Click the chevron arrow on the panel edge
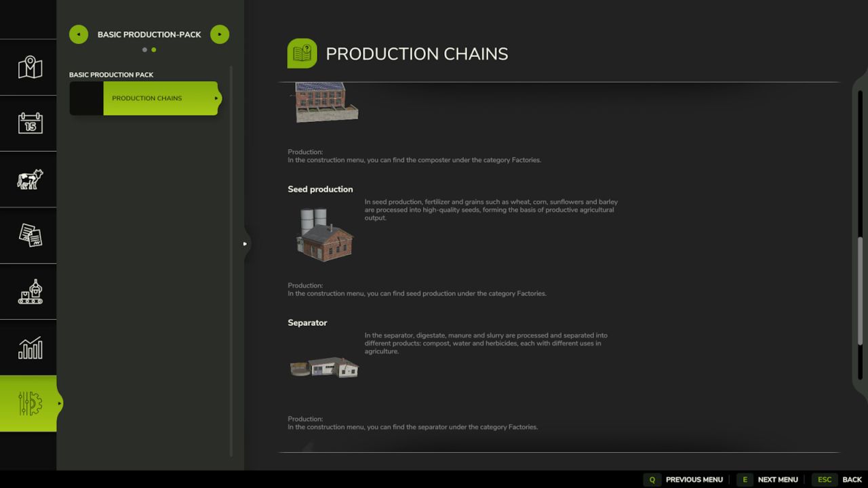Screen dimensions: 868x488 [x=245, y=244]
